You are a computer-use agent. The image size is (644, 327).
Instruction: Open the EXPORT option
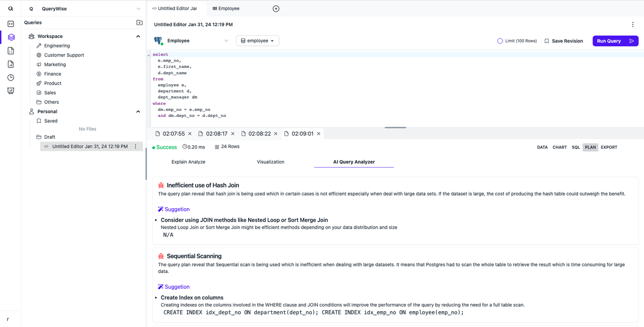pos(609,148)
